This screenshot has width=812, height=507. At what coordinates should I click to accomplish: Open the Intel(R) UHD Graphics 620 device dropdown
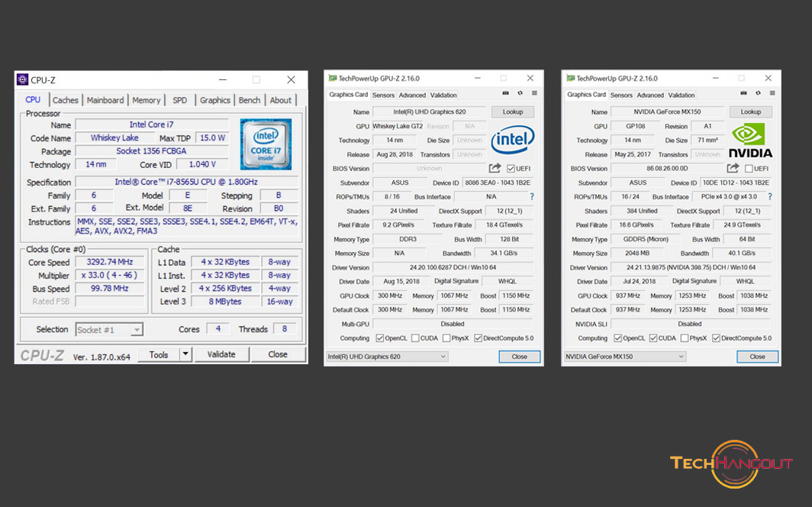coord(387,357)
